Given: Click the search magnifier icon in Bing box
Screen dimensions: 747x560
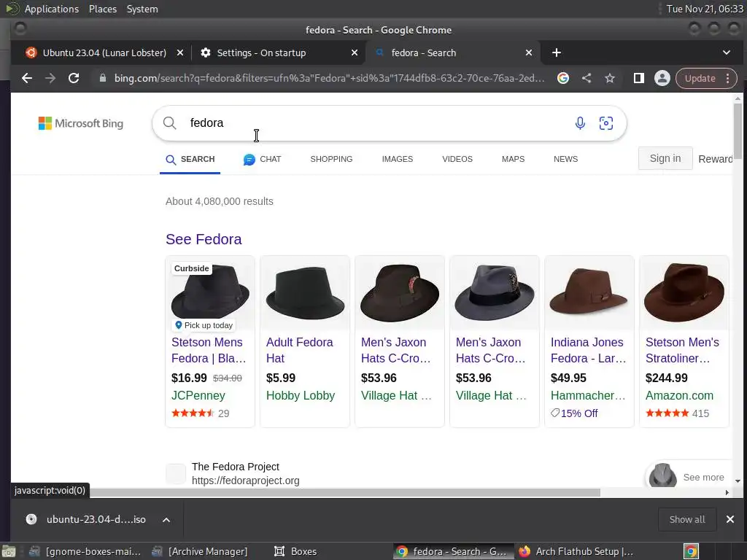Looking at the screenshot, I should click(169, 122).
